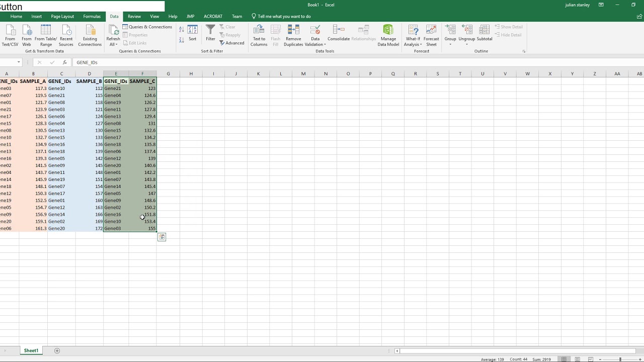
Task: Open the Home ribbon tab
Action: [x=16, y=16]
